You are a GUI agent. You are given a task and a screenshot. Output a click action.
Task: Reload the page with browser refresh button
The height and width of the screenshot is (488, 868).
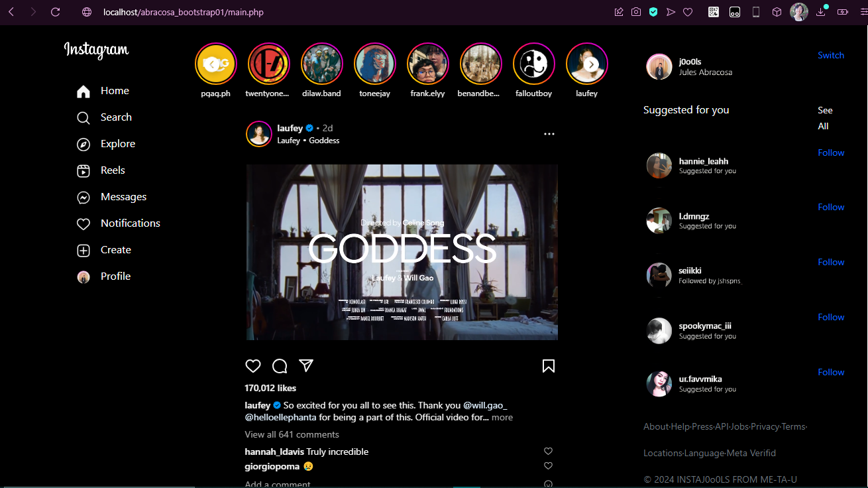click(56, 12)
